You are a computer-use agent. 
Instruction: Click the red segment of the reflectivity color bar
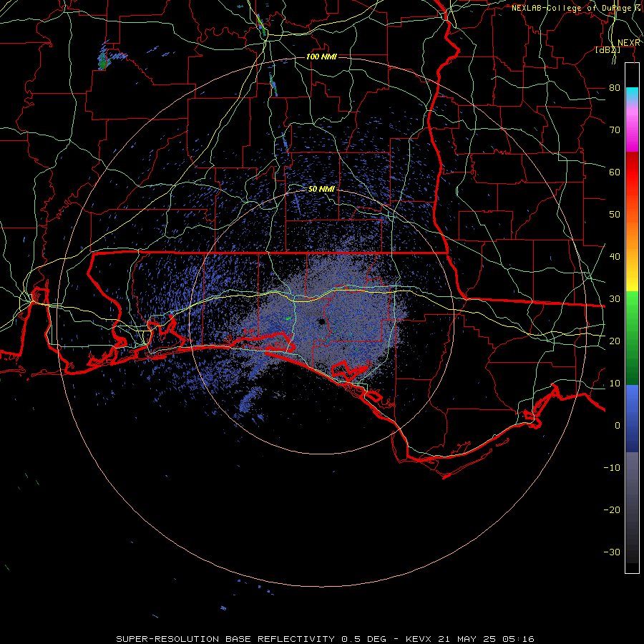pyautogui.click(x=632, y=172)
